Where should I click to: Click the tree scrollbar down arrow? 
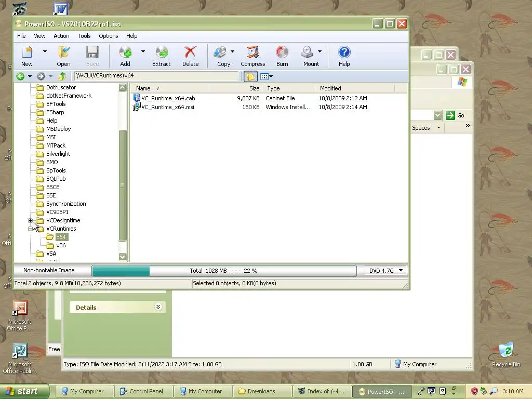(x=123, y=257)
